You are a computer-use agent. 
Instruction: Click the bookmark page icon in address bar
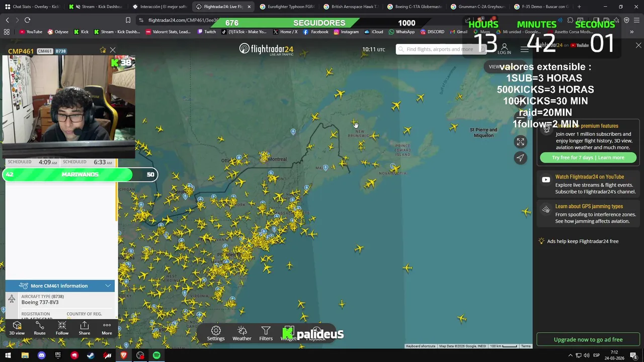point(128,20)
